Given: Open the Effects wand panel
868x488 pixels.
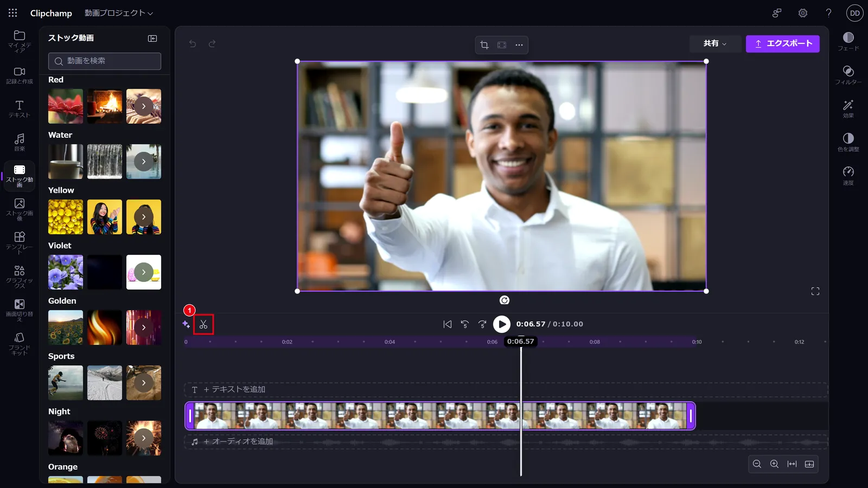Looking at the screenshot, I should click(848, 108).
